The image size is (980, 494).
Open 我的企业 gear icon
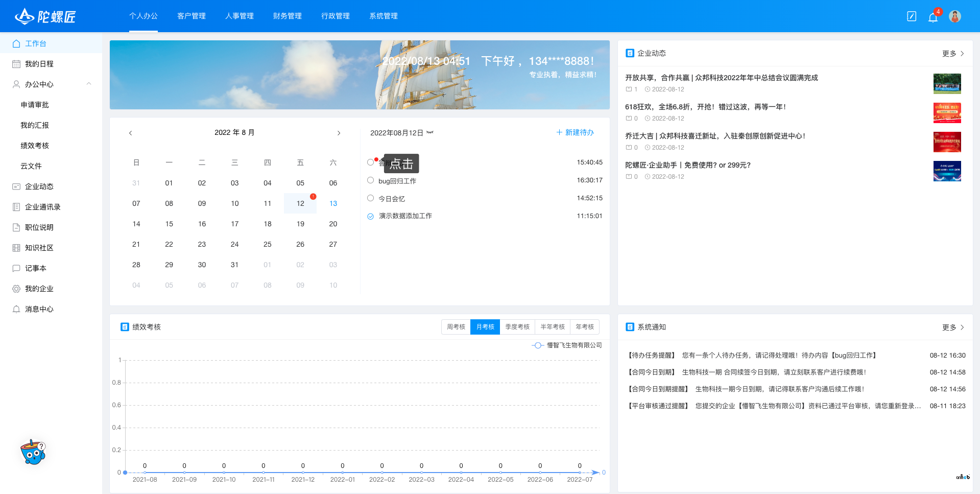coord(16,289)
